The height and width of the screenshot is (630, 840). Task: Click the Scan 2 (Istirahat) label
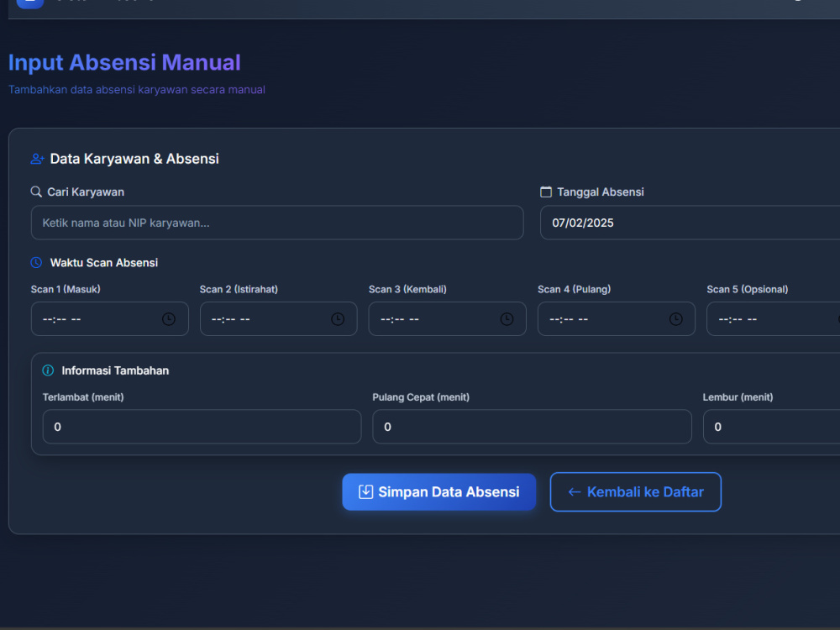click(x=239, y=289)
